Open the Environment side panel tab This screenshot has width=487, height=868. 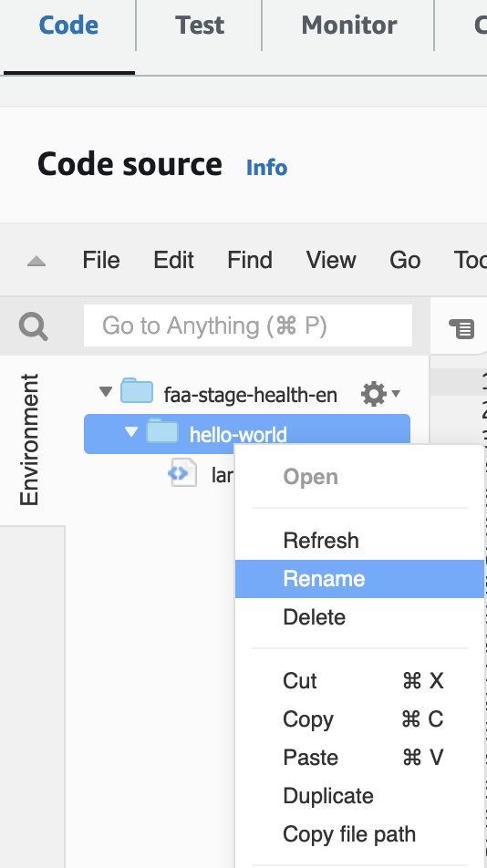(29, 440)
